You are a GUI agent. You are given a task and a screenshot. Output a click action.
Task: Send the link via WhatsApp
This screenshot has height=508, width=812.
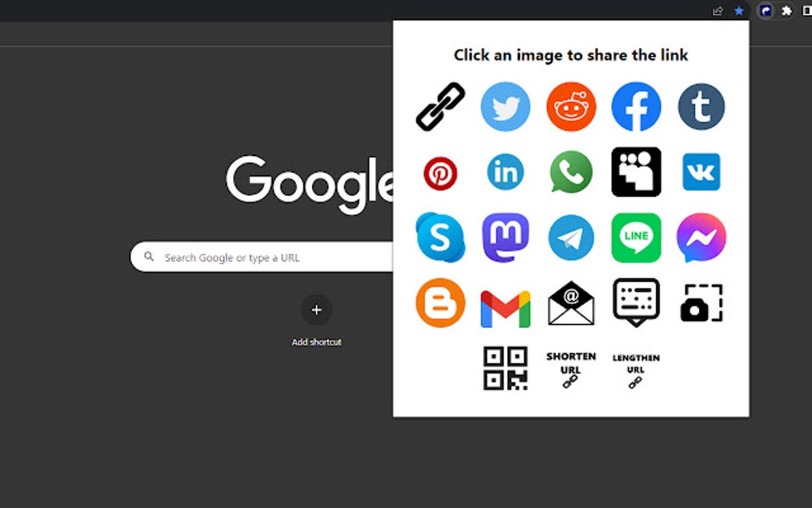click(570, 172)
